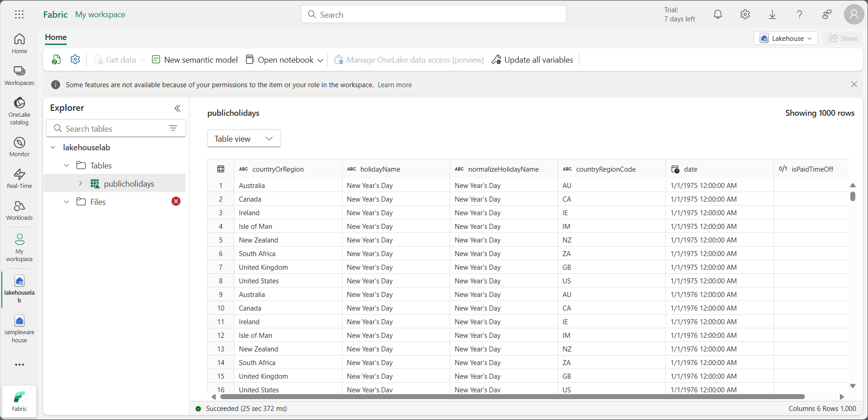868x420 pixels.
Task: Open the notifications bell icon
Action: point(718,15)
